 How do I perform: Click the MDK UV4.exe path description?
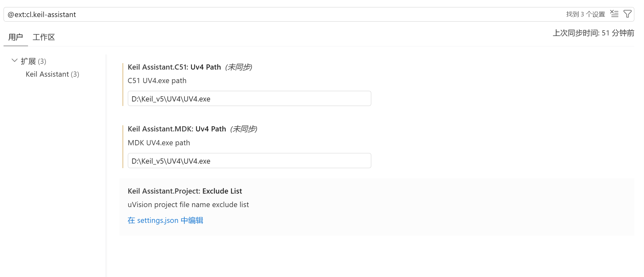(159, 143)
